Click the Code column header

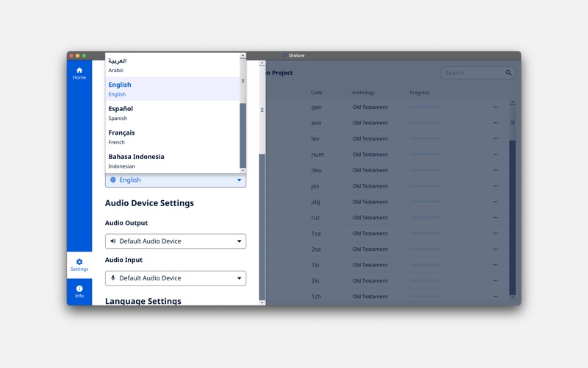point(316,93)
